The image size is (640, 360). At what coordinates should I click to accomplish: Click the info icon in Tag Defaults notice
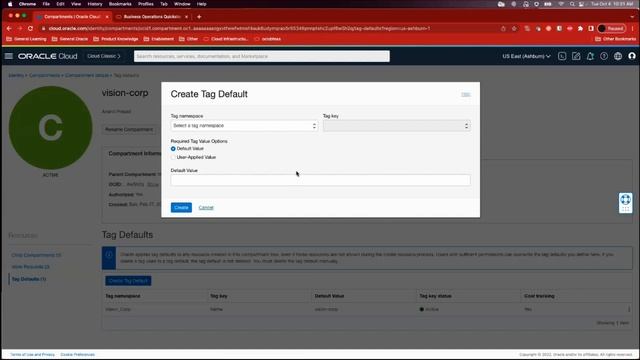(x=109, y=255)
